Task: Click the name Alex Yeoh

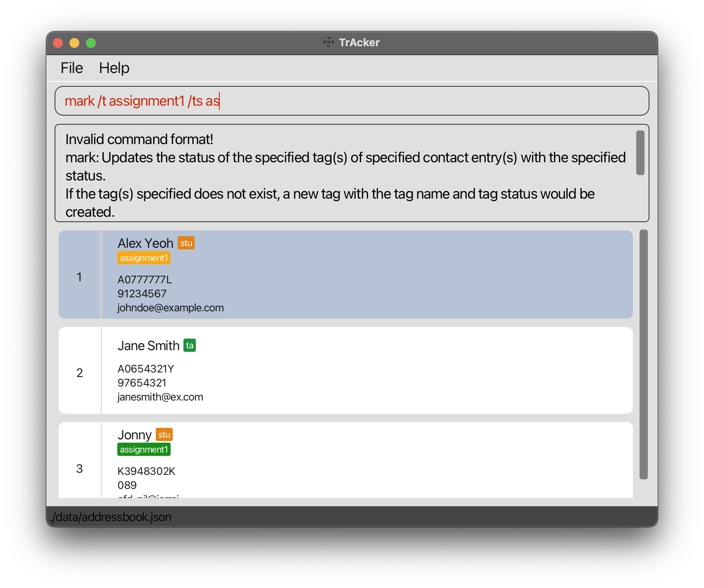Action: [145, 243]
